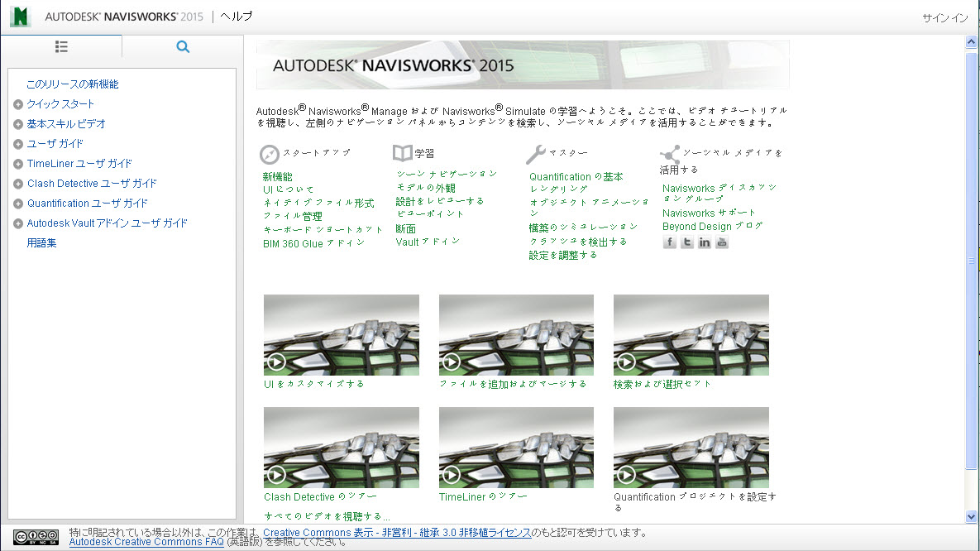Viewport: 980px width, 551px height.
Task: Open the ビューポイント link
Action: pos(430,214)
